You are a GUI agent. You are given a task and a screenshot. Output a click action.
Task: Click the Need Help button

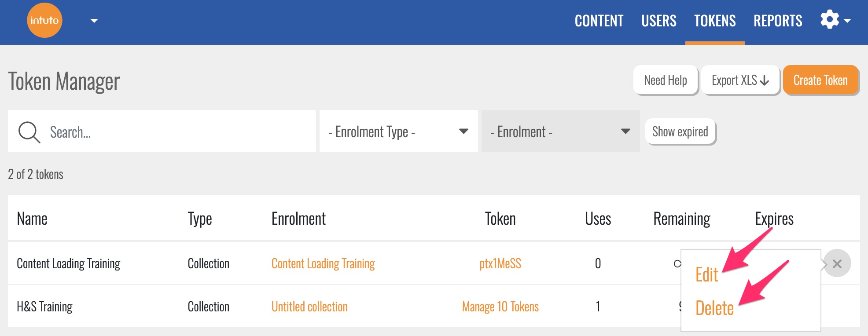click(x=665, y=80)
